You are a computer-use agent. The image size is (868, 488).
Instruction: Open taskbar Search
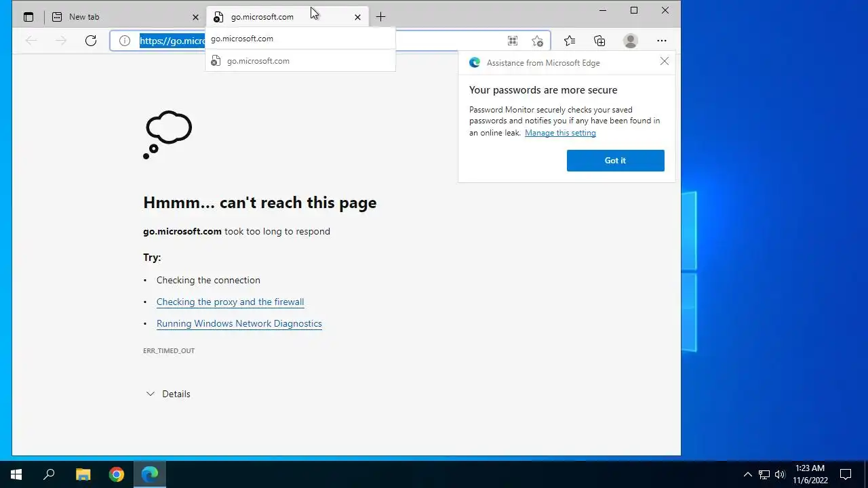49,474
